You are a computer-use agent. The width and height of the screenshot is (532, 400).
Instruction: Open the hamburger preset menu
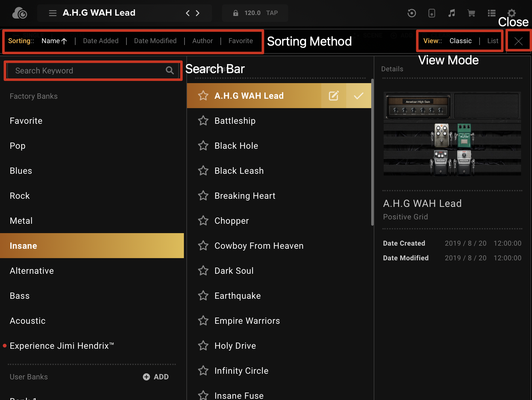click(53, 13)
